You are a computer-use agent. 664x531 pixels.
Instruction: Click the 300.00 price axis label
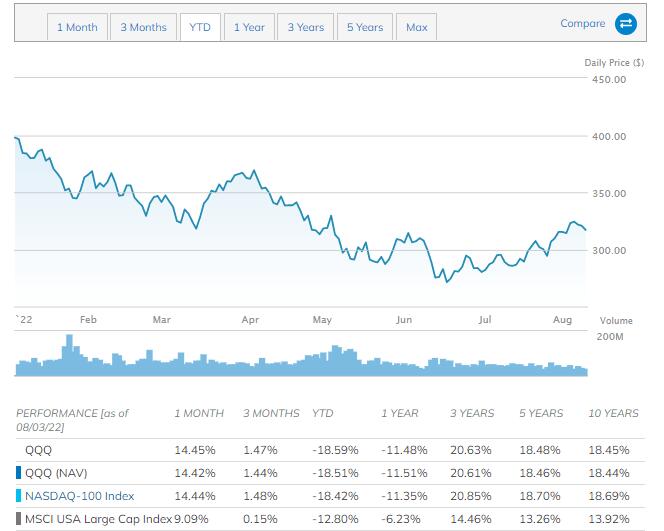(x=609, y=251)
